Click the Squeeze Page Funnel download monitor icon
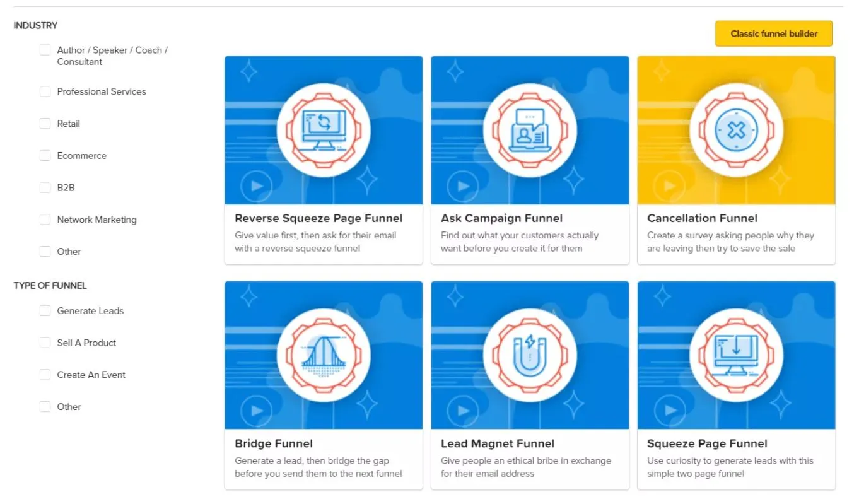The width and height of the screenshot is (859, 504). (x=736, y=356)
